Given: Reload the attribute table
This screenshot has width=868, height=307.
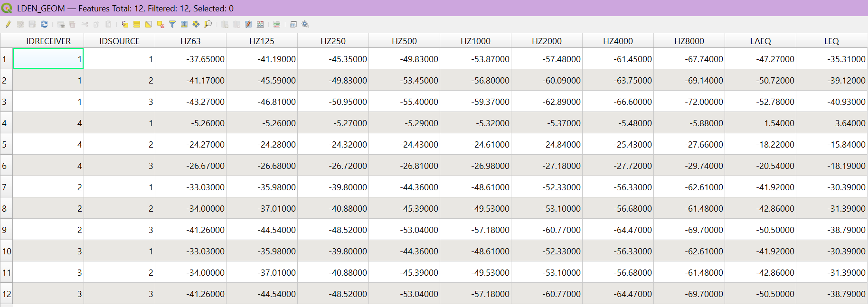Looking at the screenshot, I should pos(44,24).
